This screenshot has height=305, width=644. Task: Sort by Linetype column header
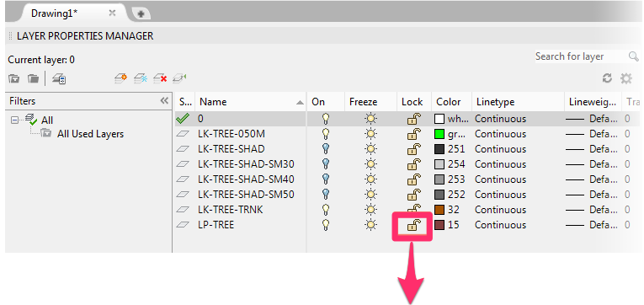(x=518, y=102)
